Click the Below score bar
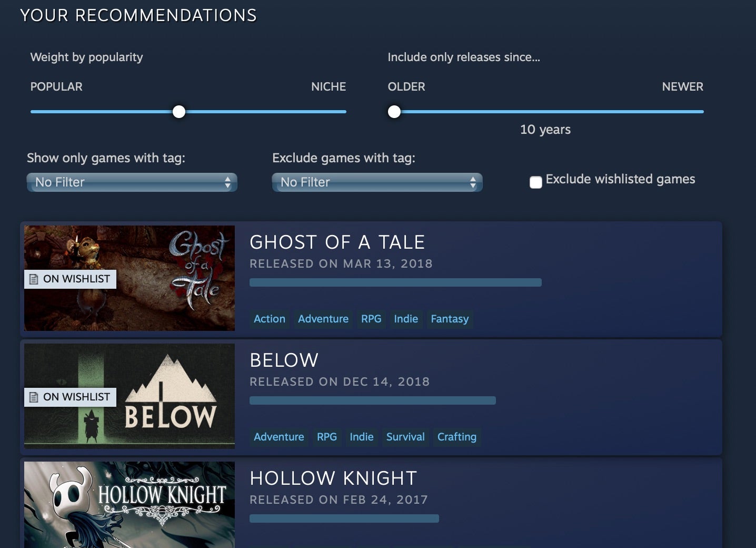The width and height of the screenshot is (756, 548). pyautogui.click(x=373, y=400)
